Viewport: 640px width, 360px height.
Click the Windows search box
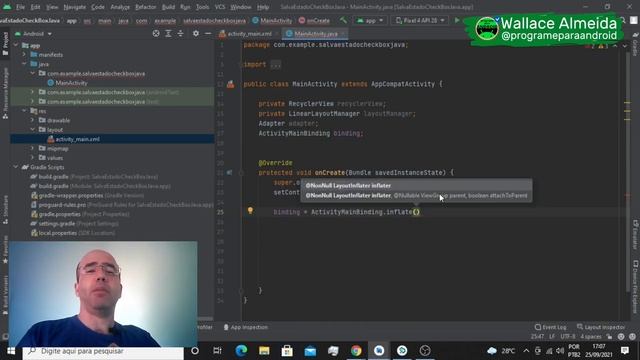[x=103, y=351]
